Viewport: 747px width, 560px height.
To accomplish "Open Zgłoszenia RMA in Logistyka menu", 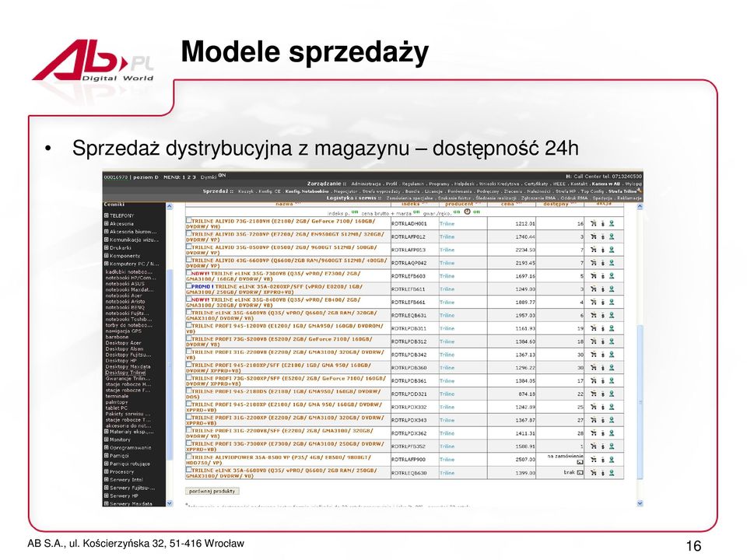I will point(538,198).
